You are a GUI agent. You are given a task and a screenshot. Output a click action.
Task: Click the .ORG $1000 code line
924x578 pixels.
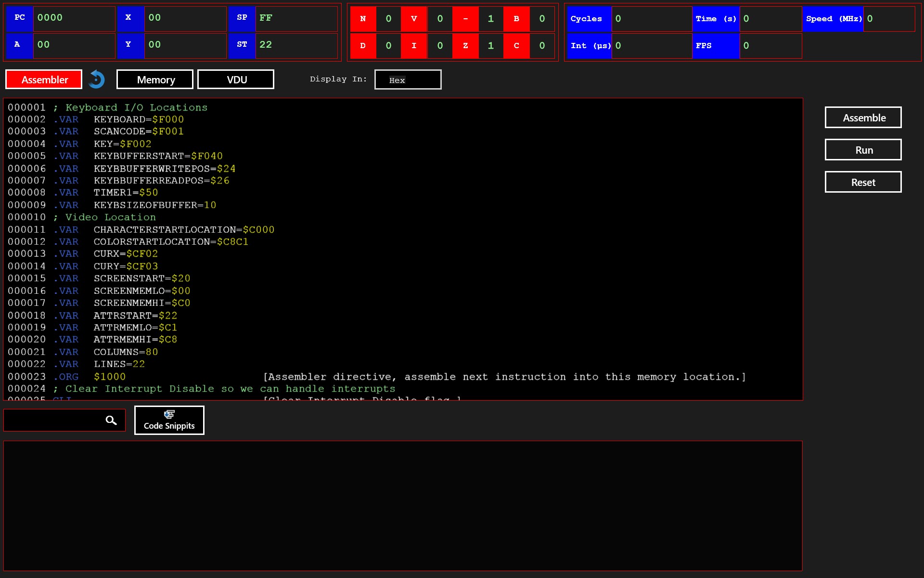90,377
